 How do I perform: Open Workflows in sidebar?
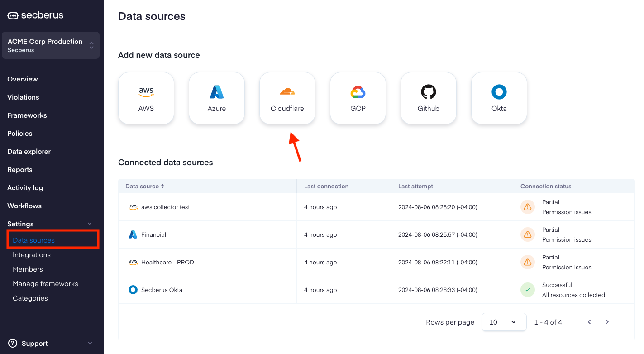24,206
